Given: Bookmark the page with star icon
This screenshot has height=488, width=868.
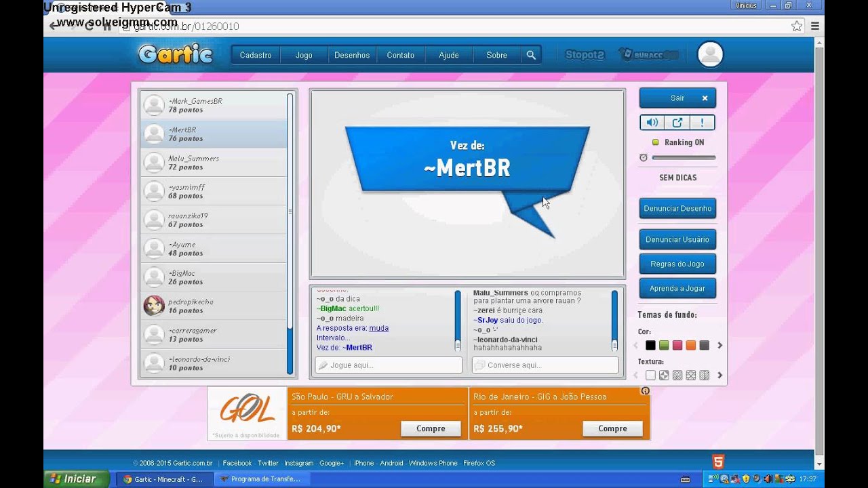Looking at the screenshot, I should tap(797, 26).
